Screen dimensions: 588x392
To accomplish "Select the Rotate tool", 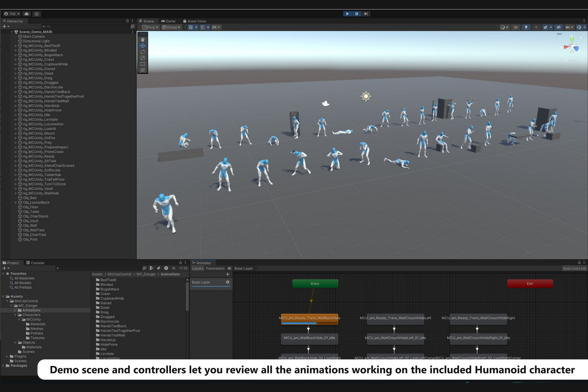I will coord(142,52).
